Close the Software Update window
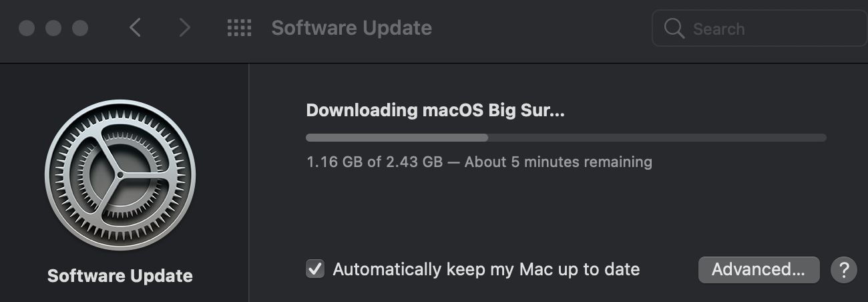 (27, 28)
